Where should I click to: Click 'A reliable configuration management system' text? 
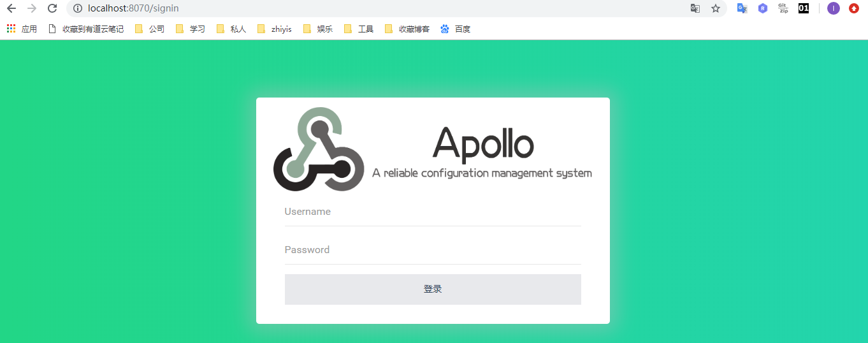pyautogui.click(x=482, y=173)
